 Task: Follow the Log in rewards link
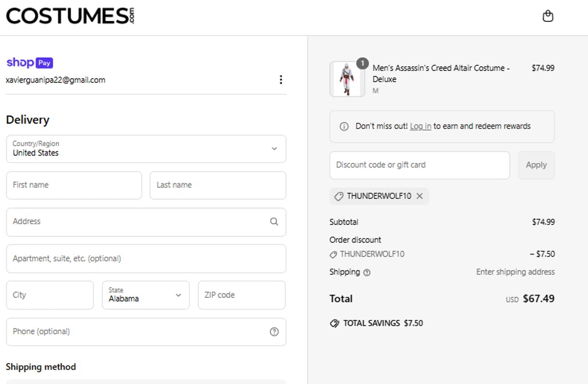(421, 126)
